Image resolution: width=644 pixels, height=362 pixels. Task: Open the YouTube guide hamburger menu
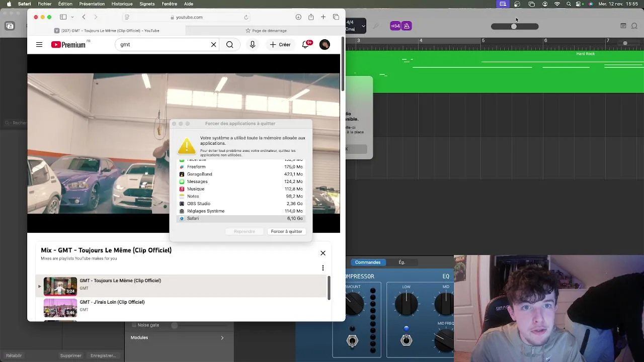39,45
